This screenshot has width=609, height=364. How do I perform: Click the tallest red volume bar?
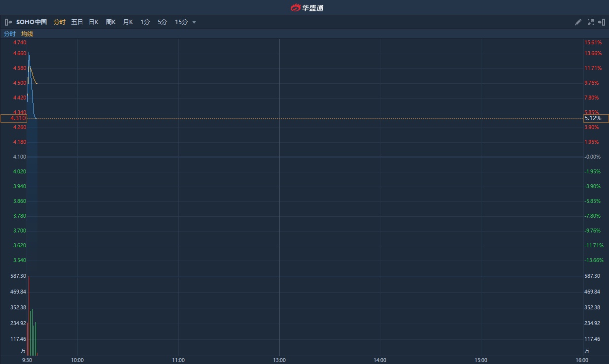(x=29, y=316)
